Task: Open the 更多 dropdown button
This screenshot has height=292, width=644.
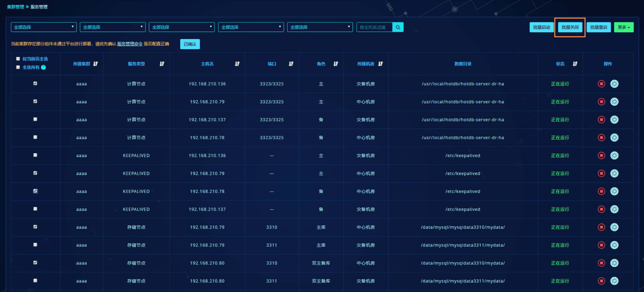Action: [x=624, y=27]
